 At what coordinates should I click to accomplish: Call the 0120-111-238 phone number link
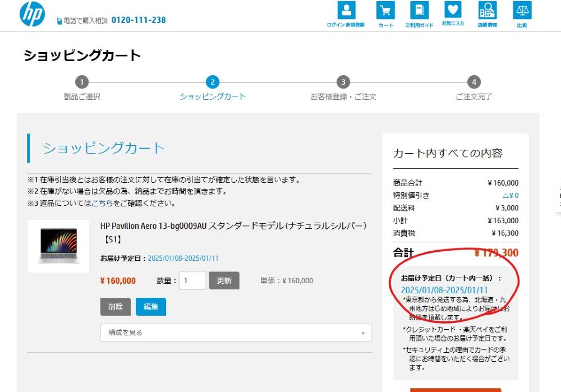pos(139,20)
